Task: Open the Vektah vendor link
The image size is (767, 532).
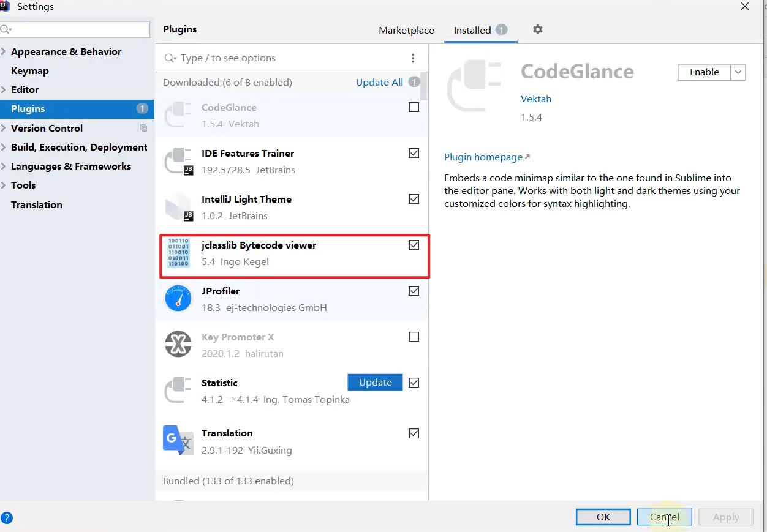Action: point(536,99)
